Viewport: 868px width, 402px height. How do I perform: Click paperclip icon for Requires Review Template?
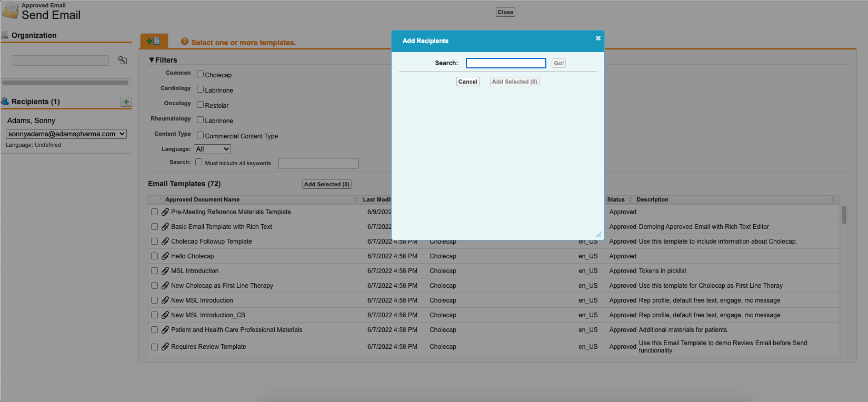(165, 347)
